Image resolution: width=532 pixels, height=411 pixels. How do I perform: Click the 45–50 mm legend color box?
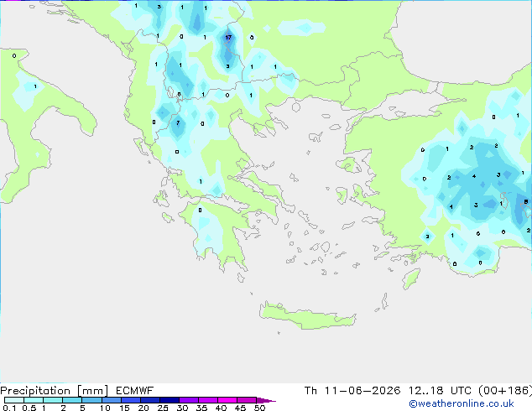point(247,400)
